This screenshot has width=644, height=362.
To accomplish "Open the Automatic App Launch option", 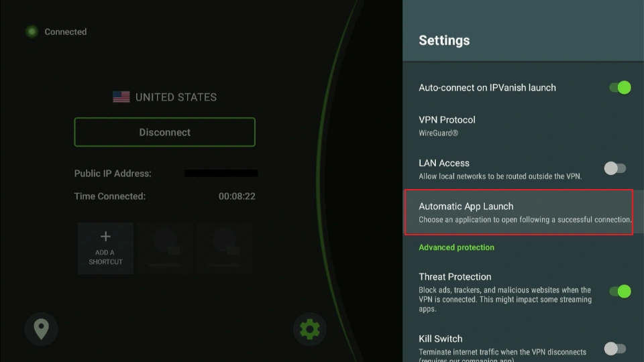I will 519,213.
